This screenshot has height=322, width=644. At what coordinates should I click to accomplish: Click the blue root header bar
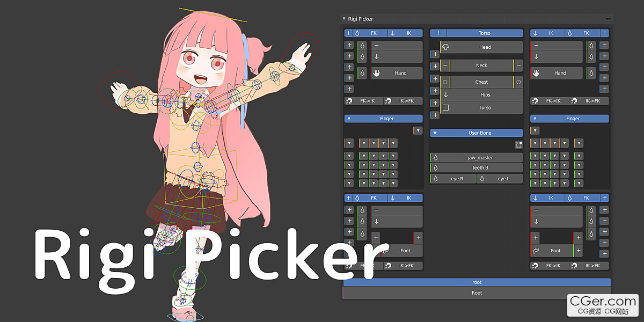pos(477,282)
